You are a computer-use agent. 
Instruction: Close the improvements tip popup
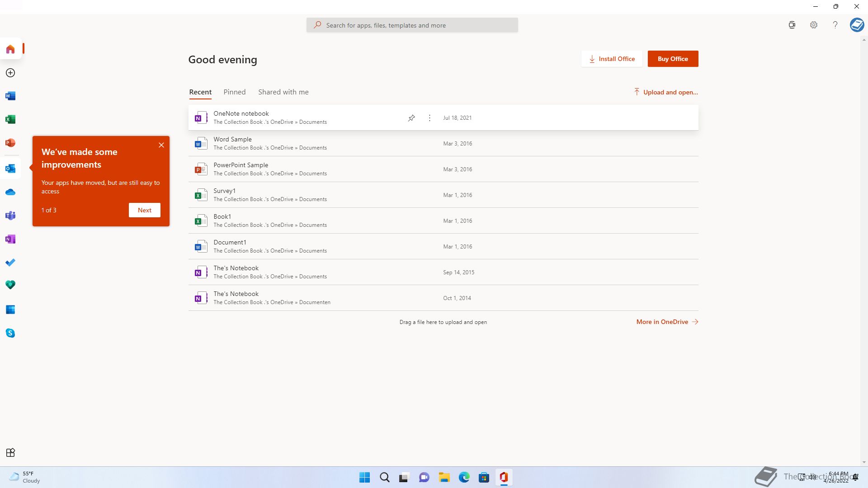pyautogui.click(x=161, y=145)
